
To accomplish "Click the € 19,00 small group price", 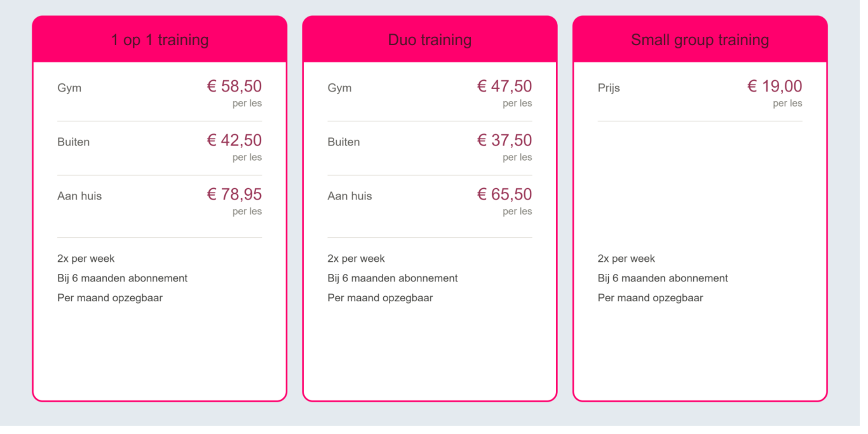I will [x=775, y=86].
